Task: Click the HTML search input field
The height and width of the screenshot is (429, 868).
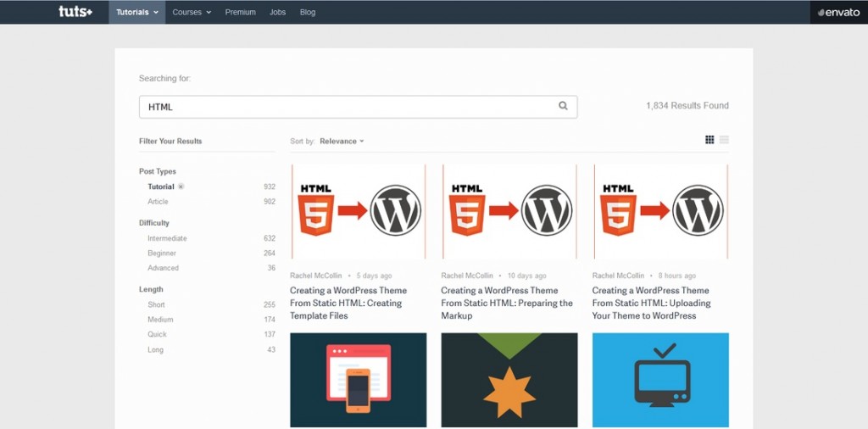Action: (x=359, y=107)
